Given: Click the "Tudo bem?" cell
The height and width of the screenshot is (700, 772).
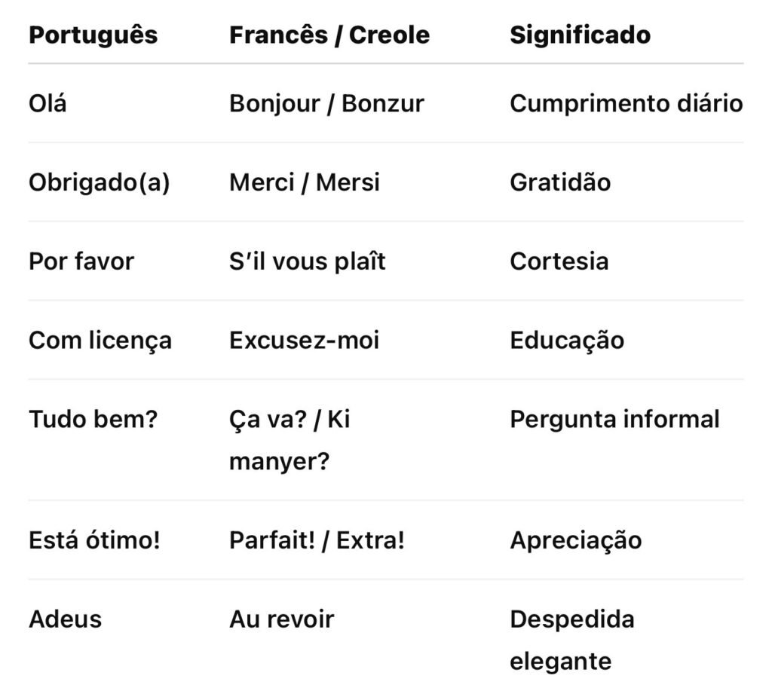Looking at the screenshot, I should click(x=92, y=419).
